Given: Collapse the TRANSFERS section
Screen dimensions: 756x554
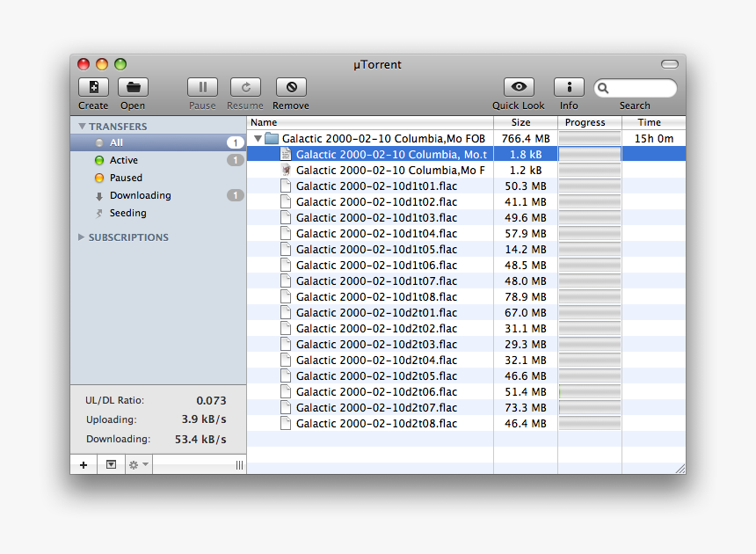Looking at the screenshot, I should point(81,126).
